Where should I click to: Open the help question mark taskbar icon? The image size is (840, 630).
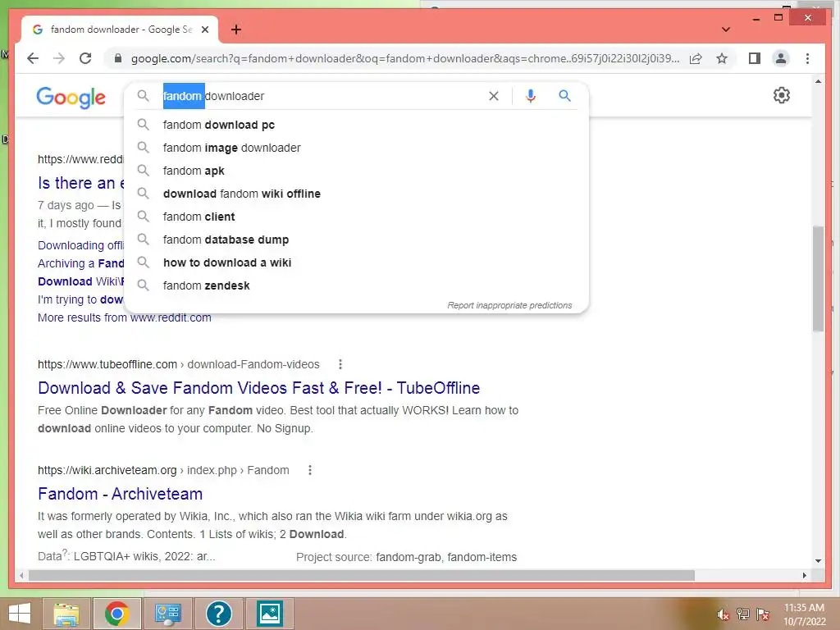(x=218, y=614)
